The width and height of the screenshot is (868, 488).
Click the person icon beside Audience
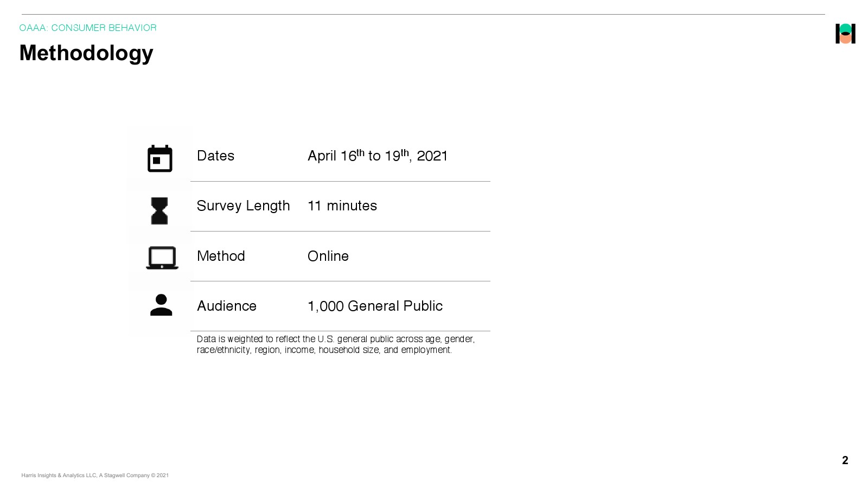(161, 305)
